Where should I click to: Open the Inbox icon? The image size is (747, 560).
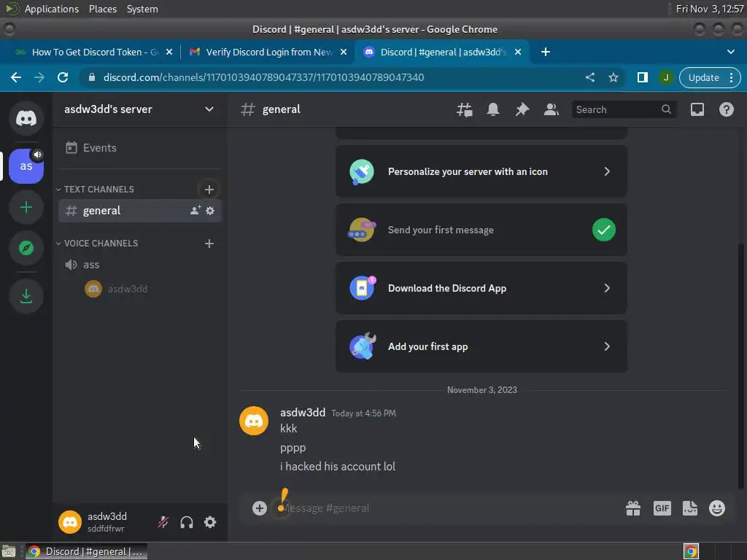697,109
